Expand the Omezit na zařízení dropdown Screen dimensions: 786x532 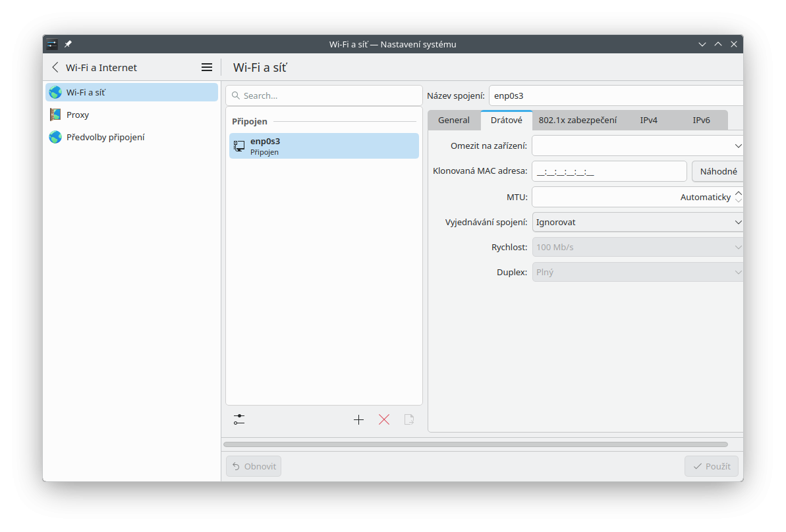click(x=638, y=146)
